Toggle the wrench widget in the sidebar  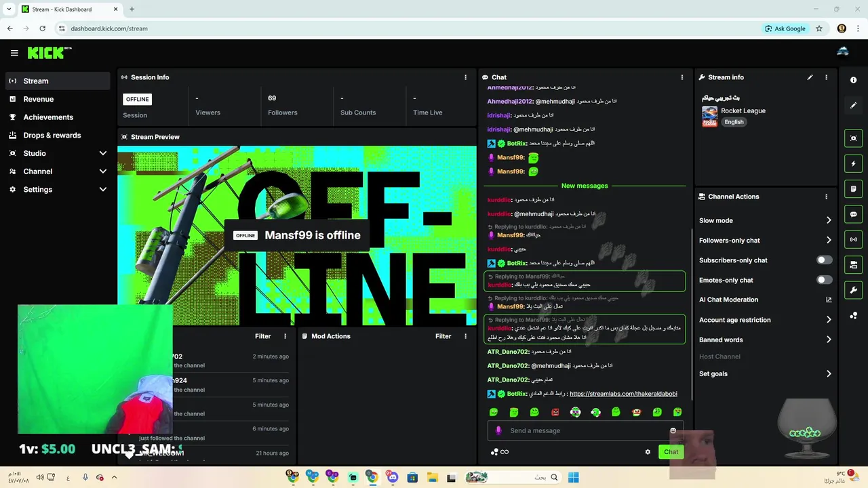(x=853, y=290)
